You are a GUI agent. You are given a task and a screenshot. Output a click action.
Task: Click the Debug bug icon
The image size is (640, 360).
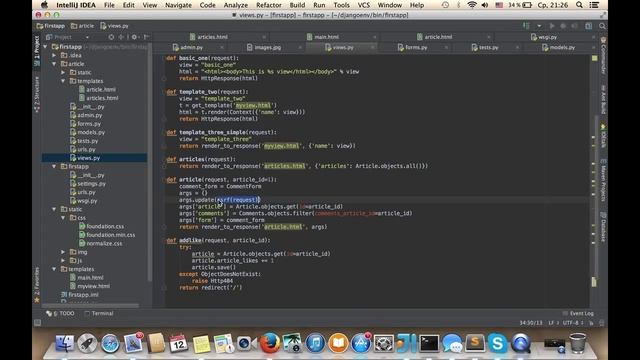pyautogui.click(x=563, y=26)
